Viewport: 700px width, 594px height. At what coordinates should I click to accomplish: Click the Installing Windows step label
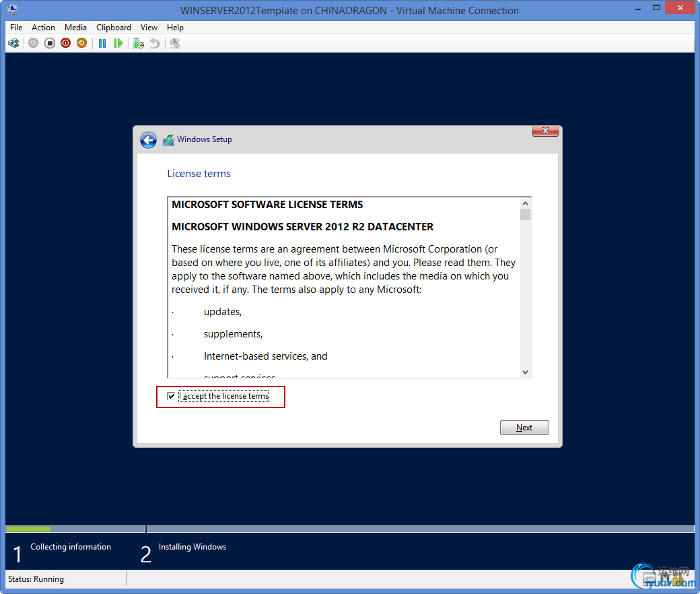click(193, 547)
